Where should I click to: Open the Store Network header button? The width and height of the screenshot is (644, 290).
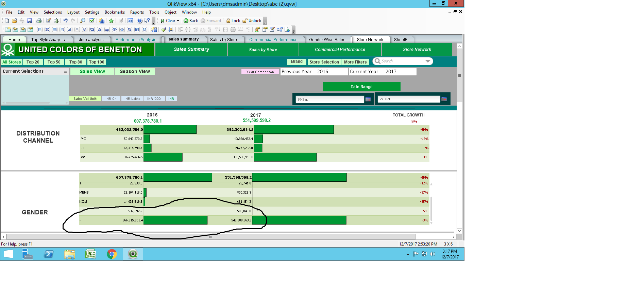click(417, 50)
